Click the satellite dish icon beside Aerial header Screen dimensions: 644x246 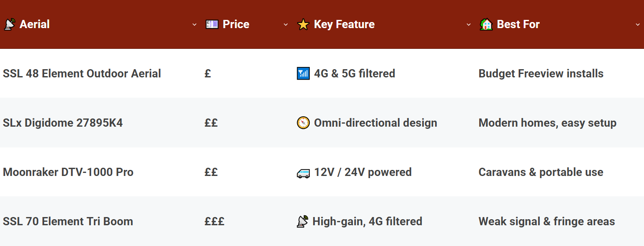pos(9,24)
